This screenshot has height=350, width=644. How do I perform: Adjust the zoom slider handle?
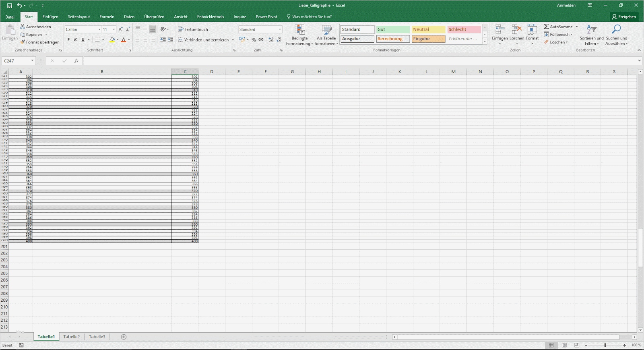[x=605, y=345]
